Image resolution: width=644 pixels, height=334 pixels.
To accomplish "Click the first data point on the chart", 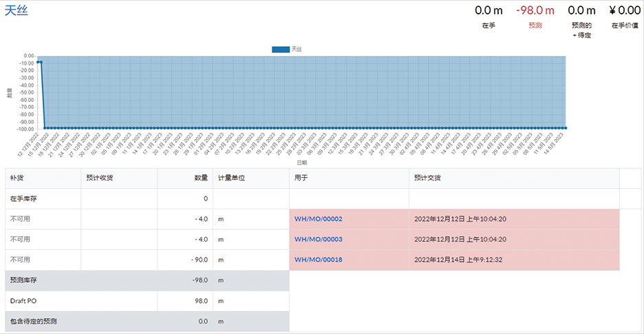I will pos(39,62).
